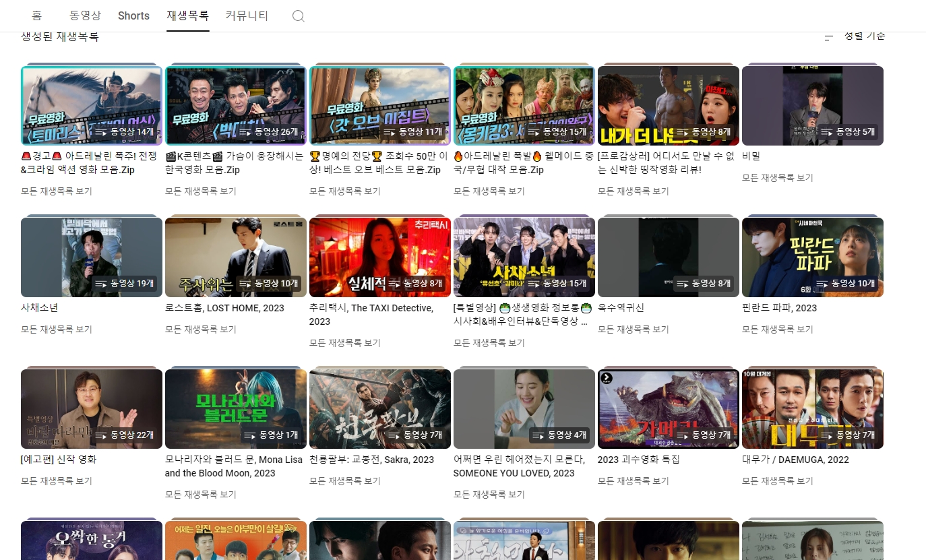Open the 커뮤니티 tab
The height and width of the screenshot is (560, 926).
click(x=247, y=15)
